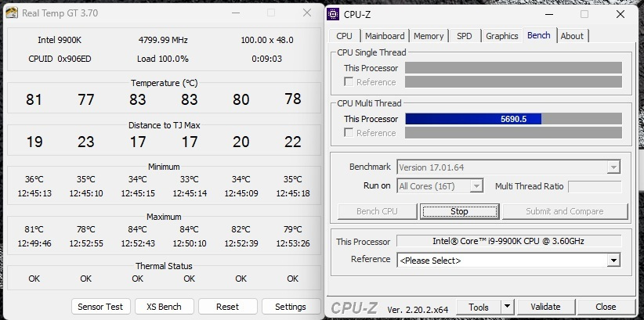Click the This Processor i9-9900K name field
The image size is (644, 320).
(x=508, y=241)
